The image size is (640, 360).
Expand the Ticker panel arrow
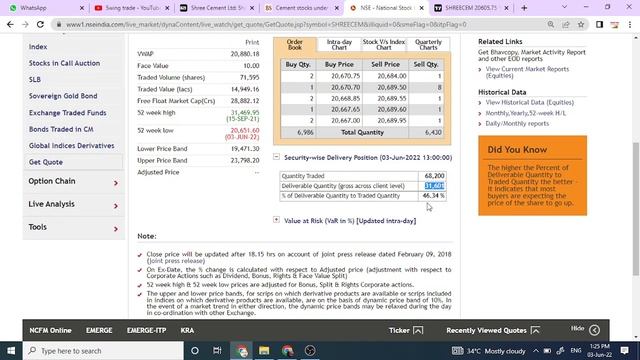pyautogui.click(x=418, y=330)
